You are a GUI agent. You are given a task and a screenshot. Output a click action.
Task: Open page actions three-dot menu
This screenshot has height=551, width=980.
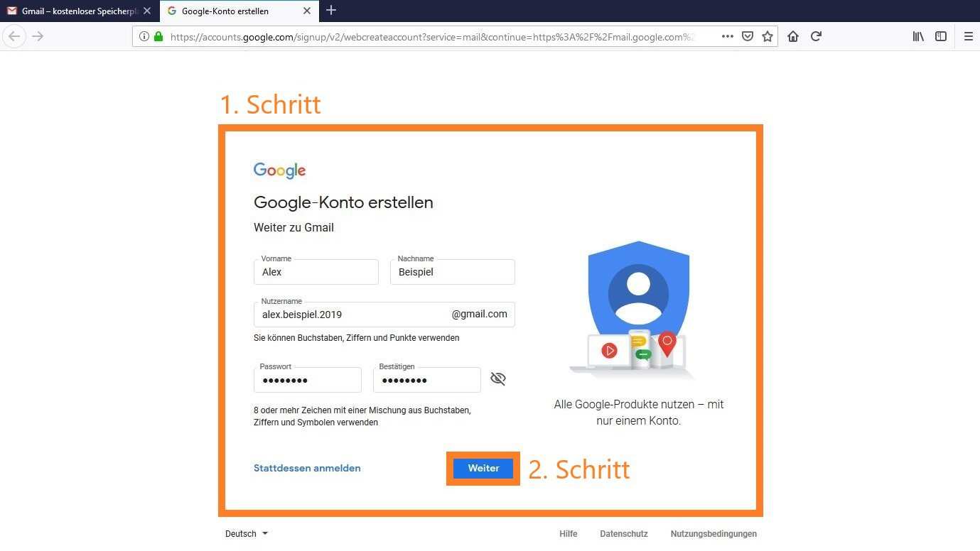click(727, 36)
